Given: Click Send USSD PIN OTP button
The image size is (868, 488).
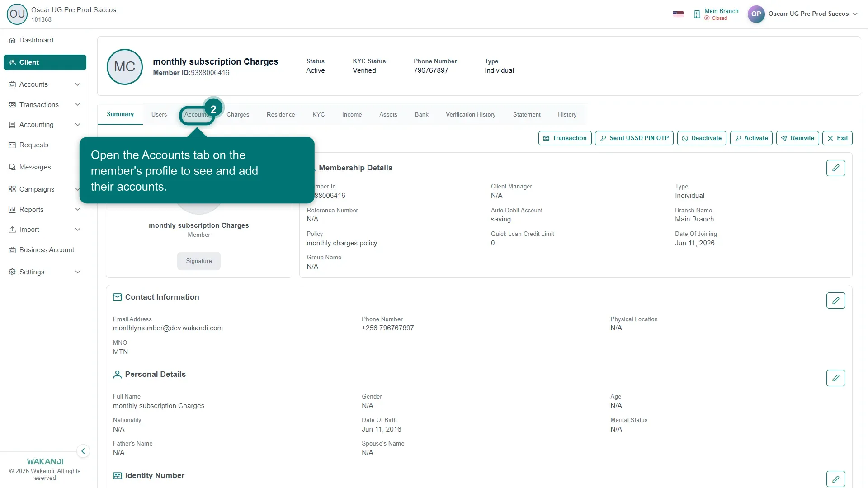Looking at the screenshot, I should tap(634, 138).
